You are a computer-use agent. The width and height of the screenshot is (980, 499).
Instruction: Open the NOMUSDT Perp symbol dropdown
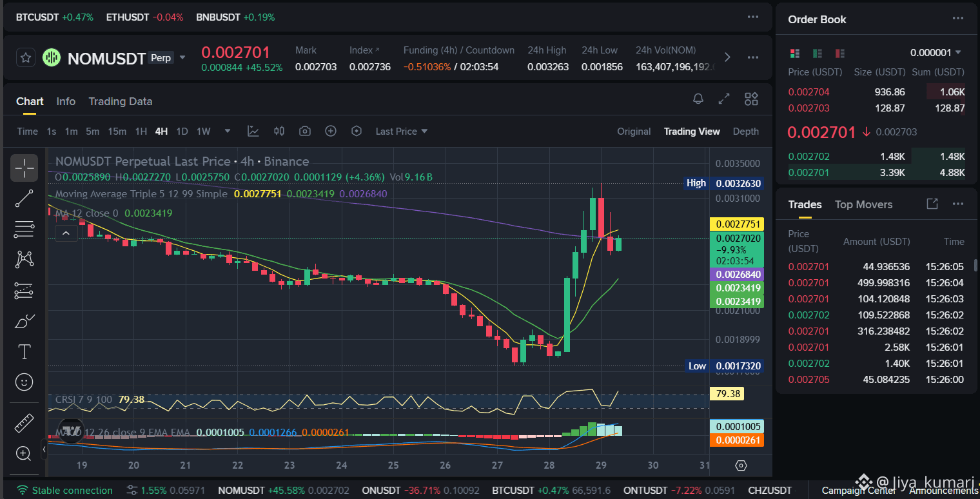tap(182, 57)
